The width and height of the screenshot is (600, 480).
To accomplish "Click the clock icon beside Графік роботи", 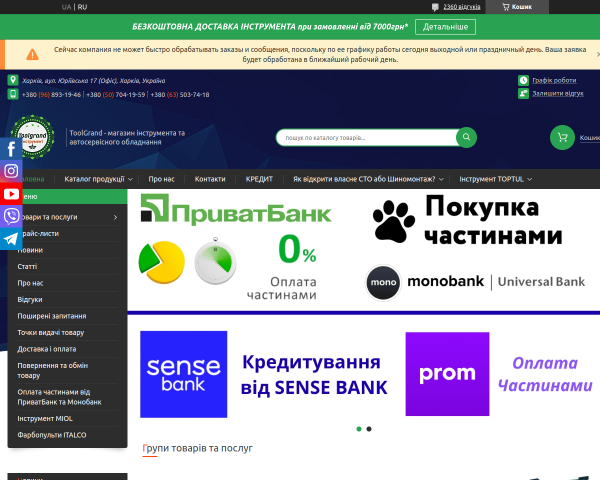I will click(523, 80).
